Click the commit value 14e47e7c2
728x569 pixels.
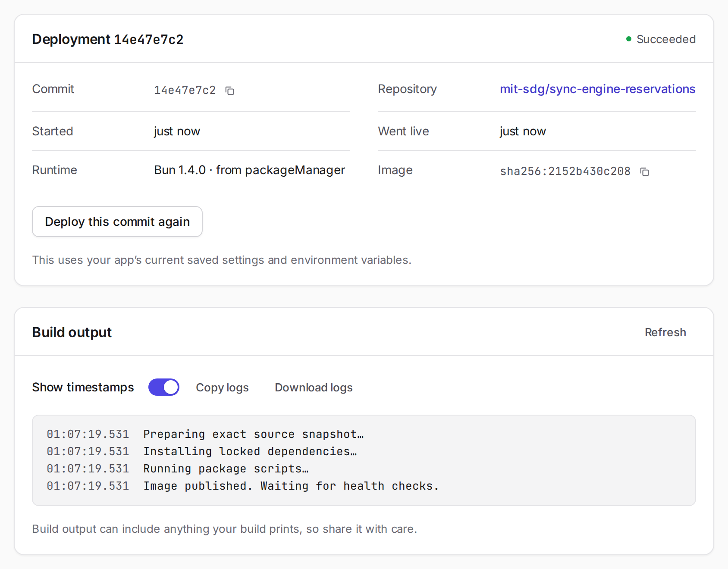pos(185,90)
